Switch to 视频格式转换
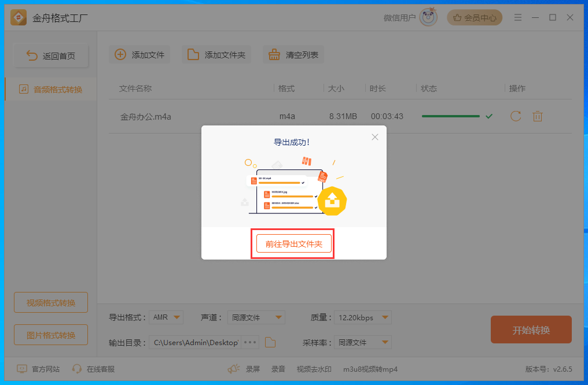Viewport: 588px width, 385px height. click(51, 302)
